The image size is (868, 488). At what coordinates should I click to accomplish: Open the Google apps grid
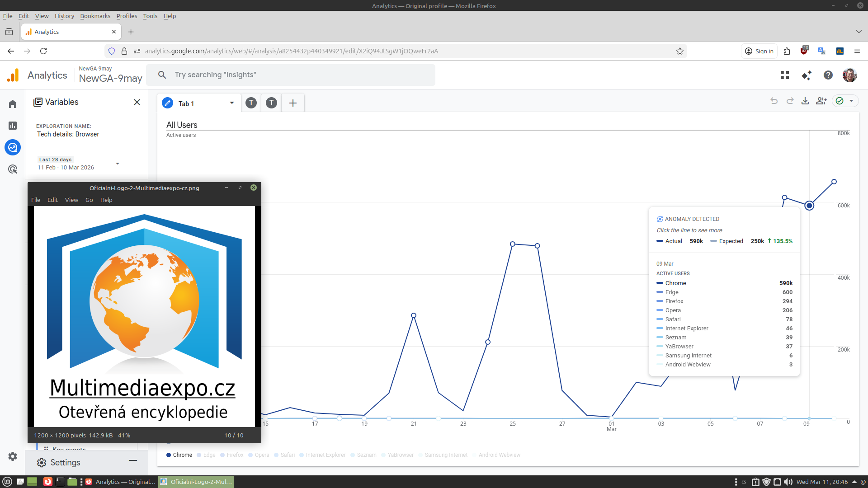(x=785, y=75)
